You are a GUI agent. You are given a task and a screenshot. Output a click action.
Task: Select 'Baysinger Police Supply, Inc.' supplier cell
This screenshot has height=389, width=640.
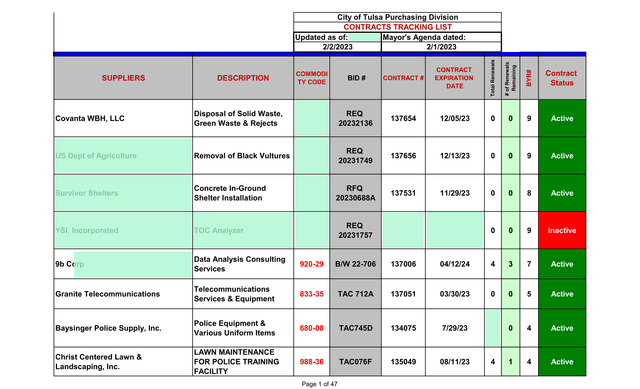(x=123, y=328)
